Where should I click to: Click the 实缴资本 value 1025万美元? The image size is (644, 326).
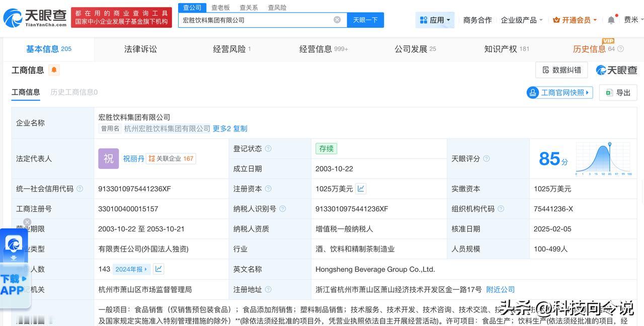(552, 189)
